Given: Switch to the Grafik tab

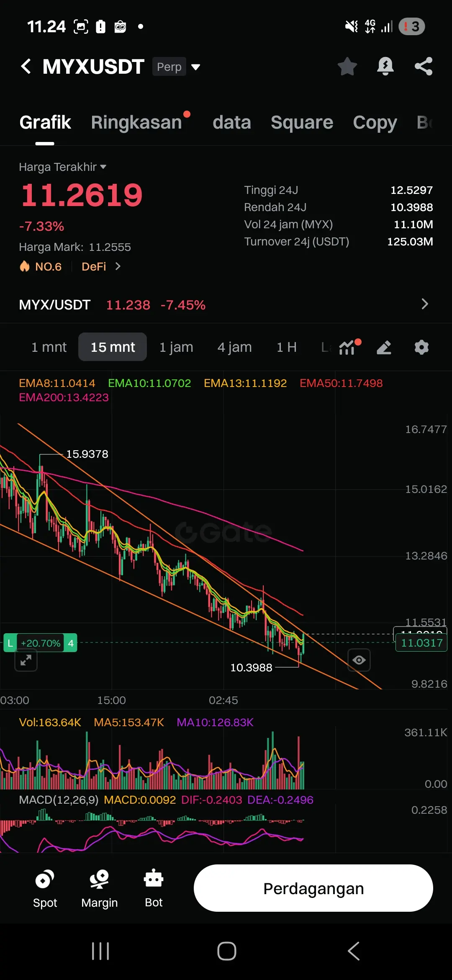Looking at the screenshot, I should (45, 122).
